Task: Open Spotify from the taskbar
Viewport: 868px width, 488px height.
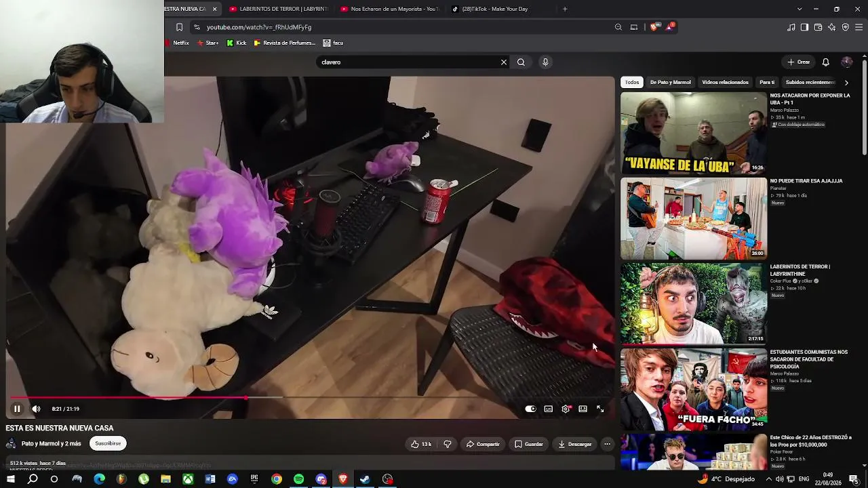Action: pyautogui.click(x=299, y=479)
